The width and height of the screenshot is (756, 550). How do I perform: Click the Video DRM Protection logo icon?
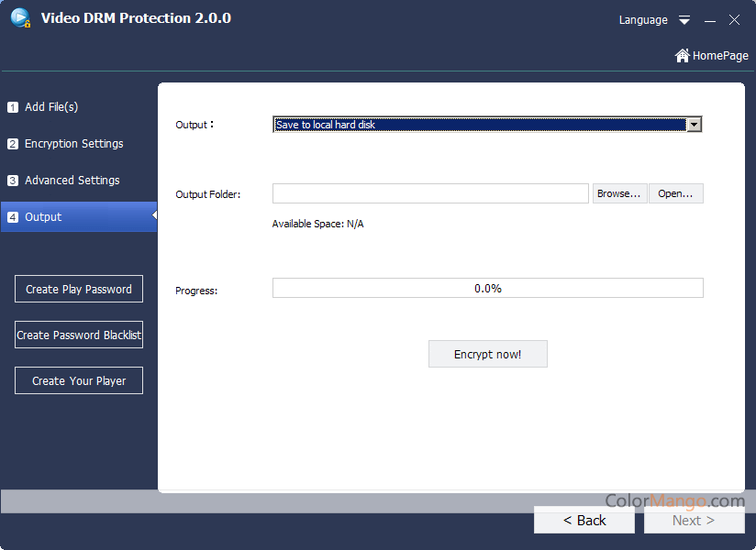coord(18,16)
